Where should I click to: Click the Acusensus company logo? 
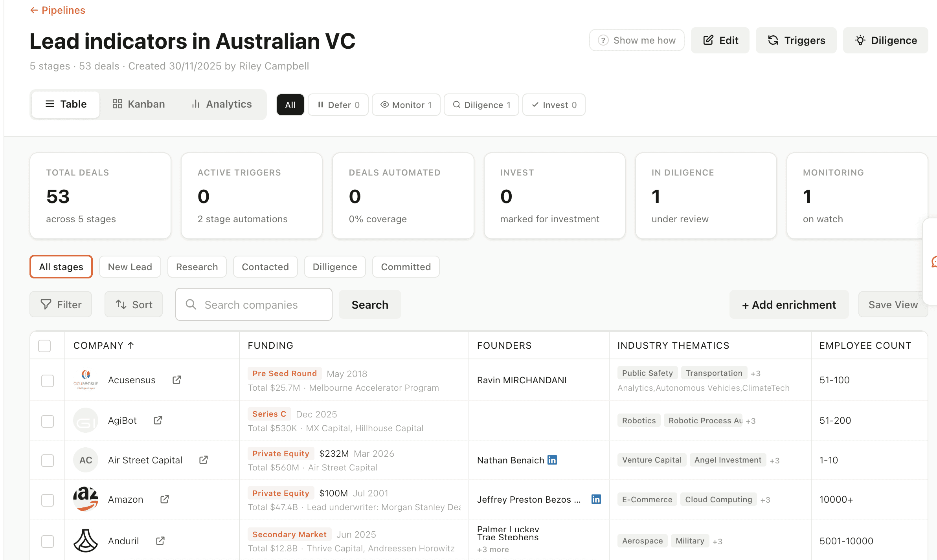coord(86,380)
